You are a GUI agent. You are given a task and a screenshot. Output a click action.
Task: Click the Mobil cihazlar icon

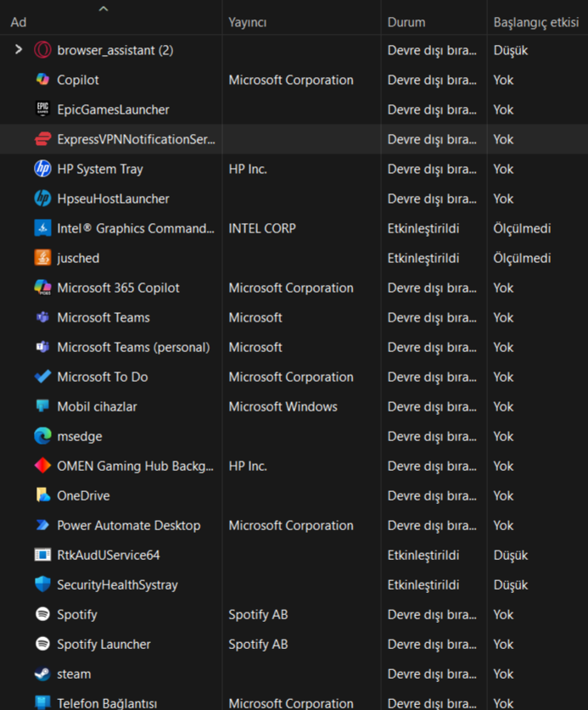point(42,406)
